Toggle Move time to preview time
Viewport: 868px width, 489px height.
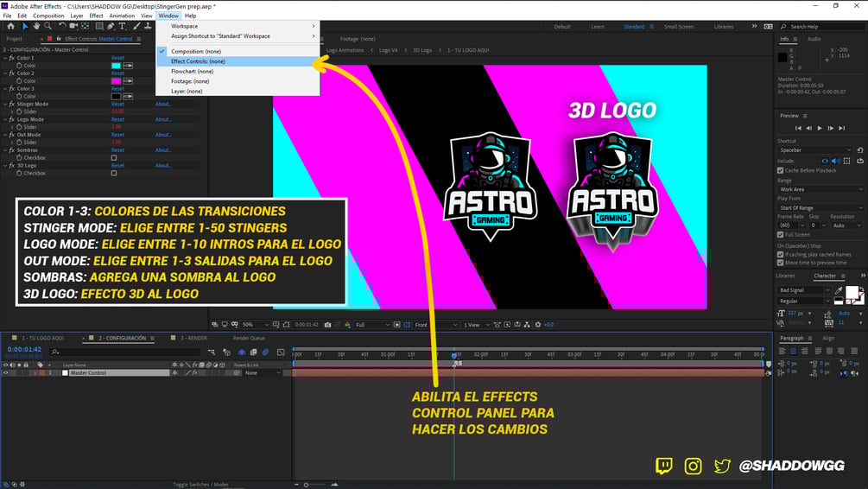tap(781, 263)
